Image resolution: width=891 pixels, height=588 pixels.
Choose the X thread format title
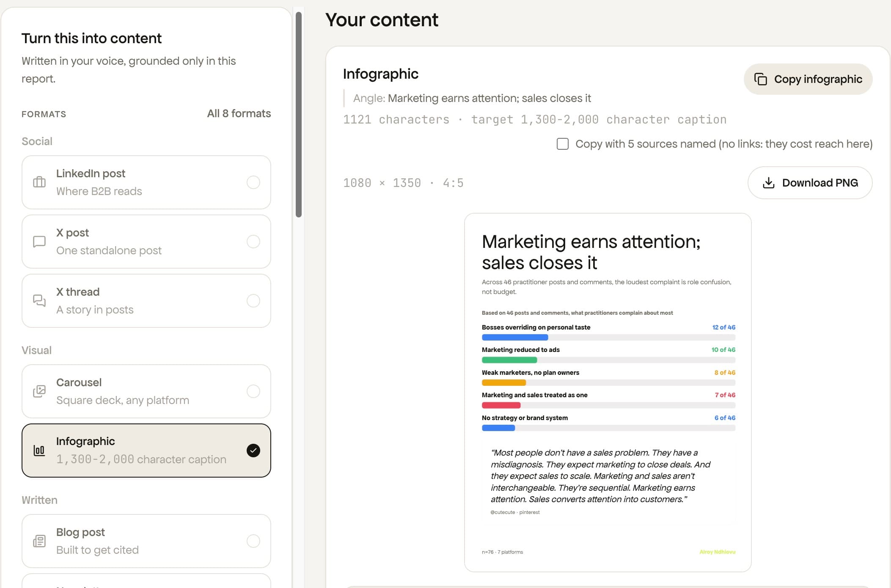coord(78,292)
